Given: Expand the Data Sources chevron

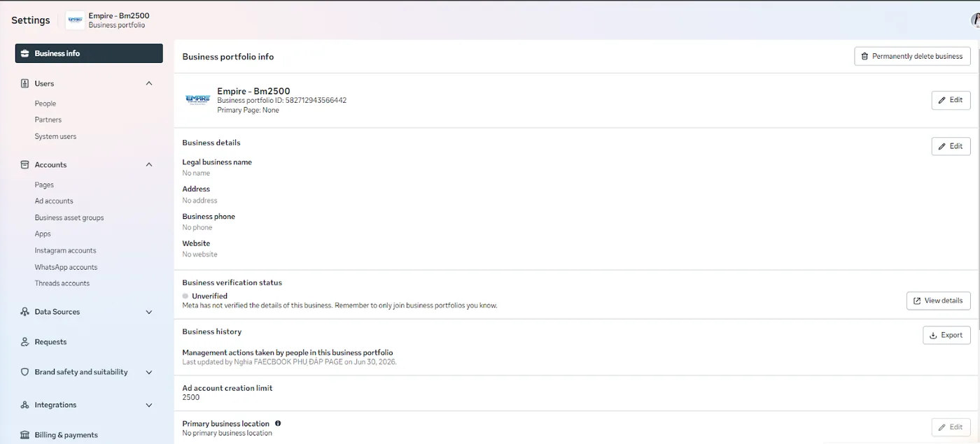Looking at the screenshot, I should (149, 312).
